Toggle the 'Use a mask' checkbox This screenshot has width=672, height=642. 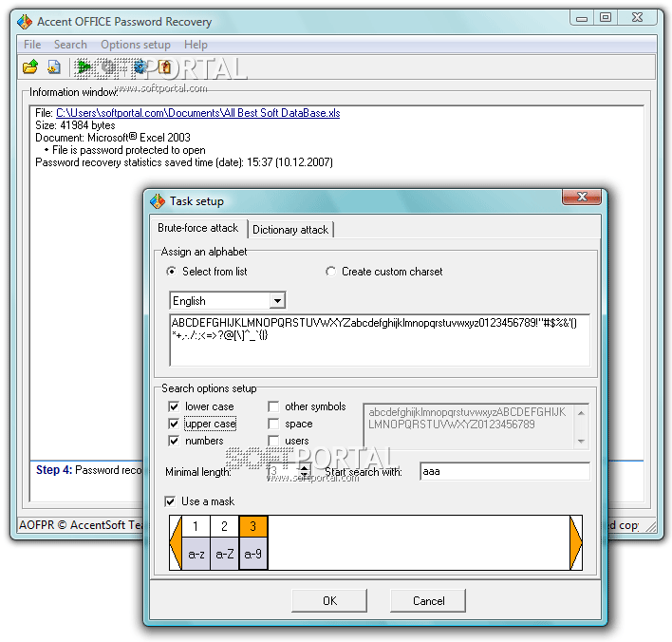(x=170, y=501)
